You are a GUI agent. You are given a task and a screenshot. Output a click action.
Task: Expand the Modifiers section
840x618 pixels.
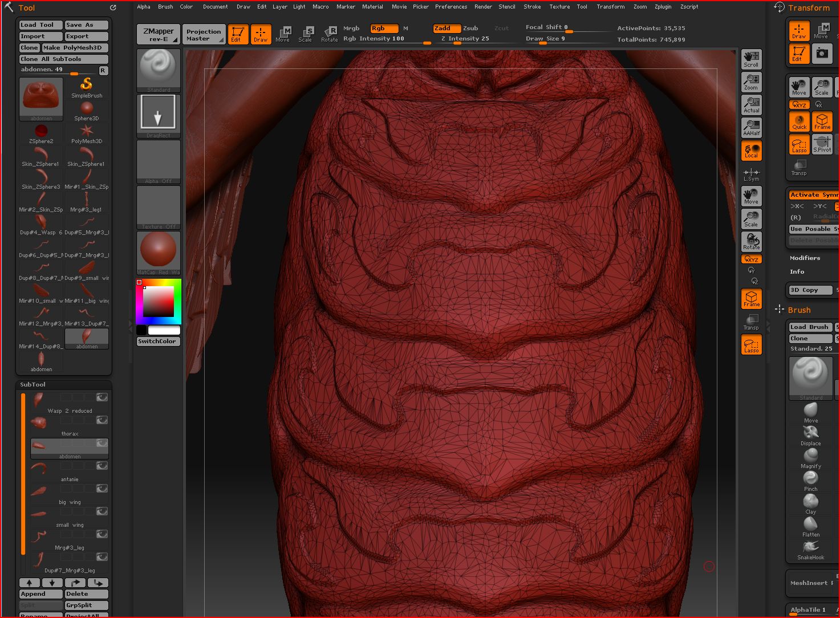805,258
